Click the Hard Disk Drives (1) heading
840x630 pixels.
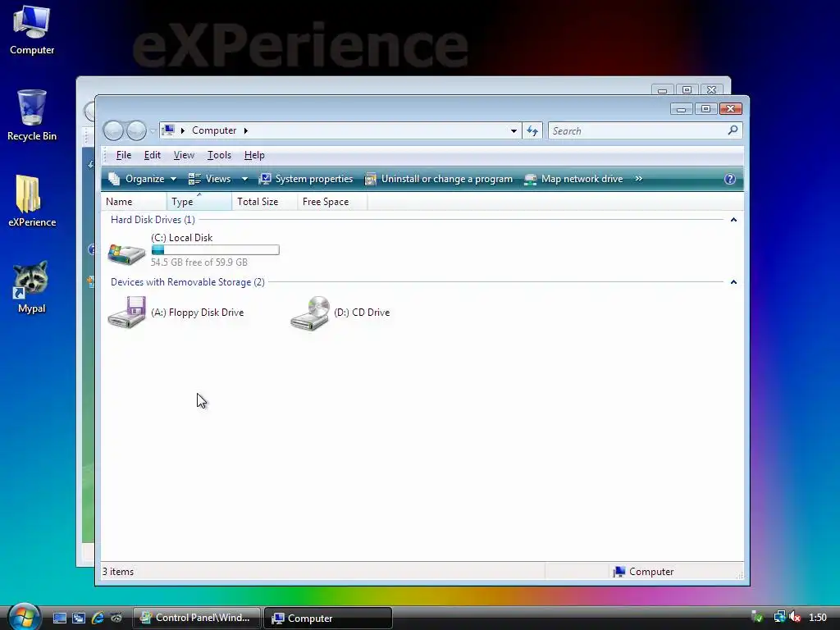153,220
